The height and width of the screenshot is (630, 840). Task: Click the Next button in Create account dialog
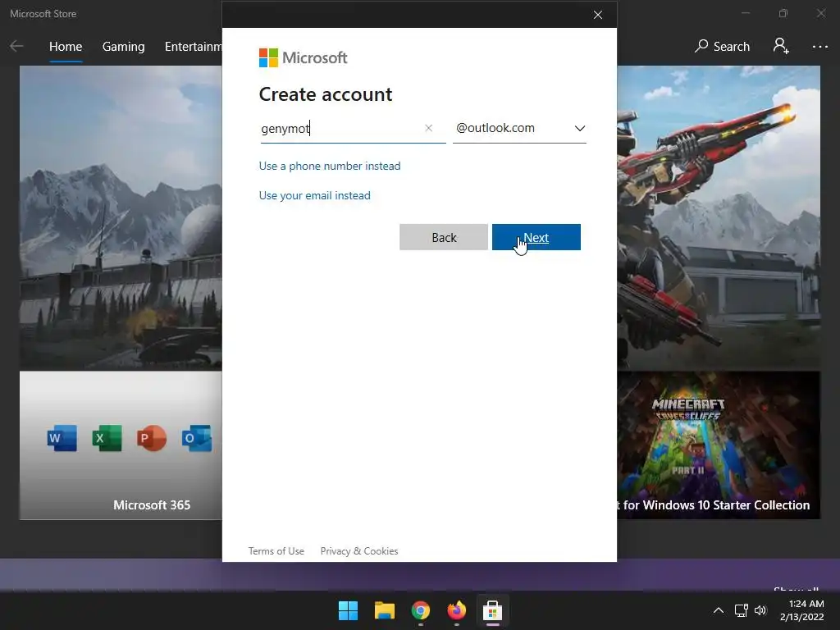pyautogui.click(x=536, y=237)
